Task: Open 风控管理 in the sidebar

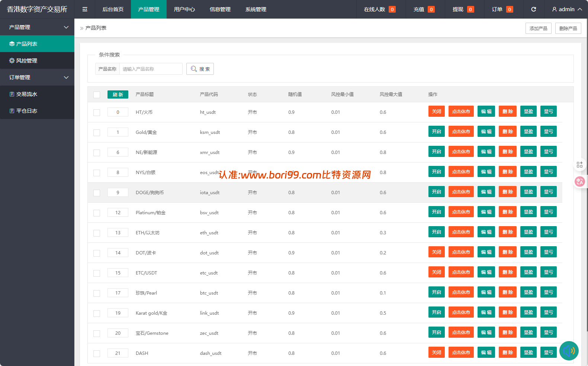Action: tap(37, 61)
